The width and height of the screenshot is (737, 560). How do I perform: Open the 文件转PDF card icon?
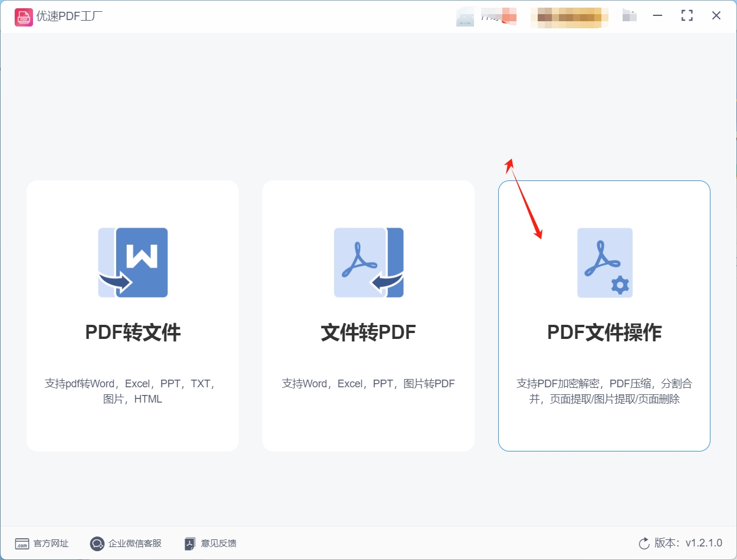[x=368, y=262]
